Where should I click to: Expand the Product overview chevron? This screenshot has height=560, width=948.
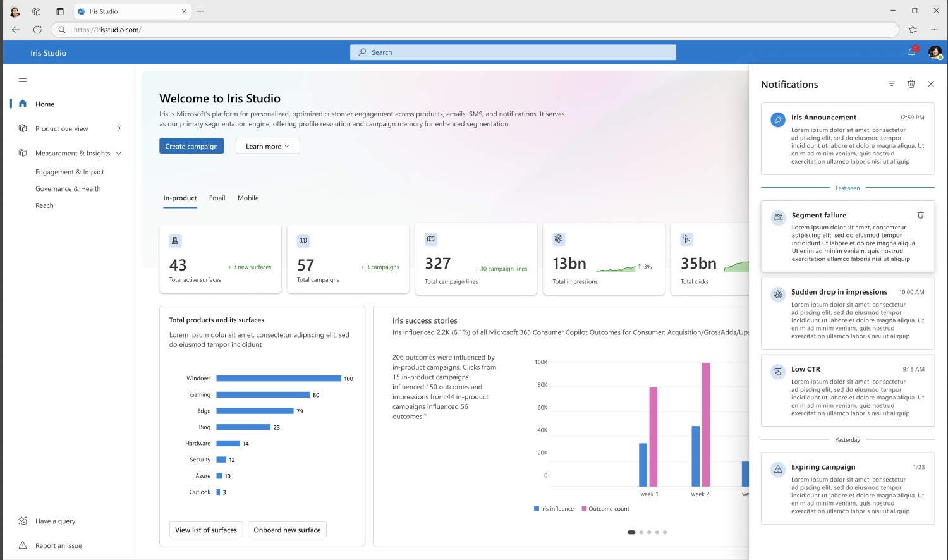pyautogui.click(x=119, y=128)
